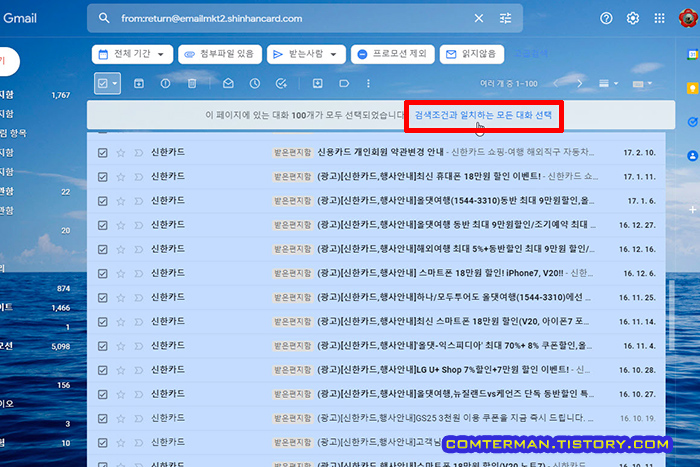This screenshot has width=700, height=467.
Task: Mark selected mails as read
Action: (228, 83)
